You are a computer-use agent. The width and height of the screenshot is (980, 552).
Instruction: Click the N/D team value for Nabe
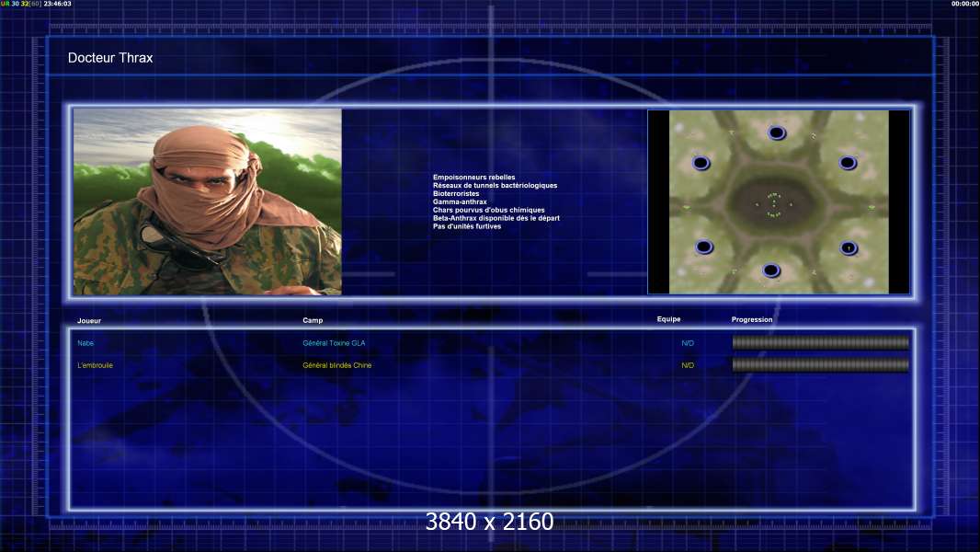click(x=688, y=343)
